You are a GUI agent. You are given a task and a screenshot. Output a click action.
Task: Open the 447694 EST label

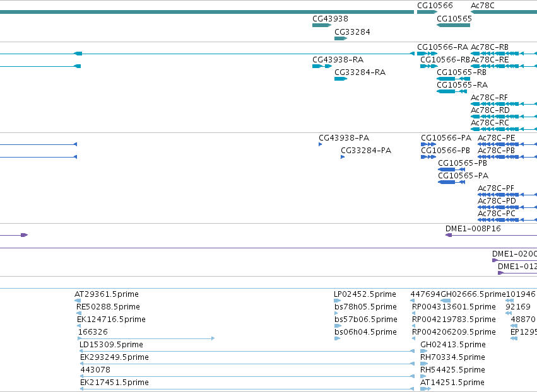point(425,294)
